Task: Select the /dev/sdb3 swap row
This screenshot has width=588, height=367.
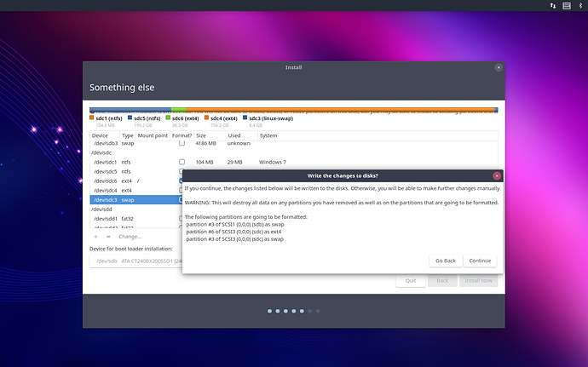Action: (x=294, y=143)
